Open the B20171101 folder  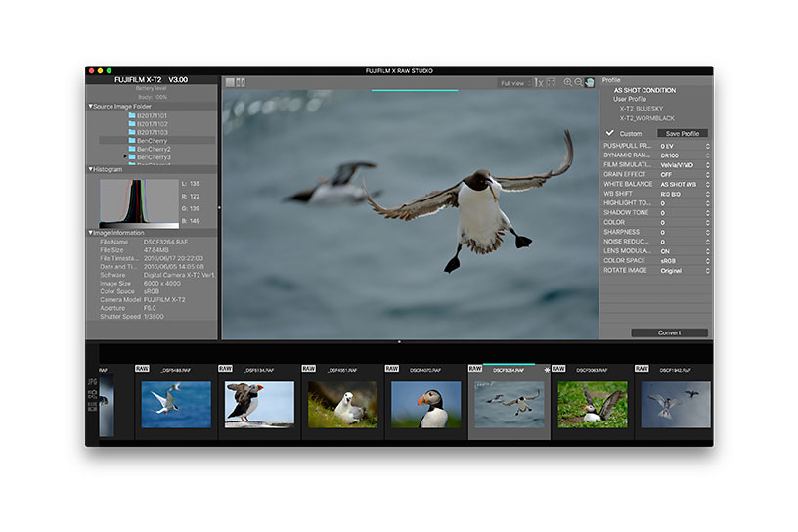click(x=152, y=115)
